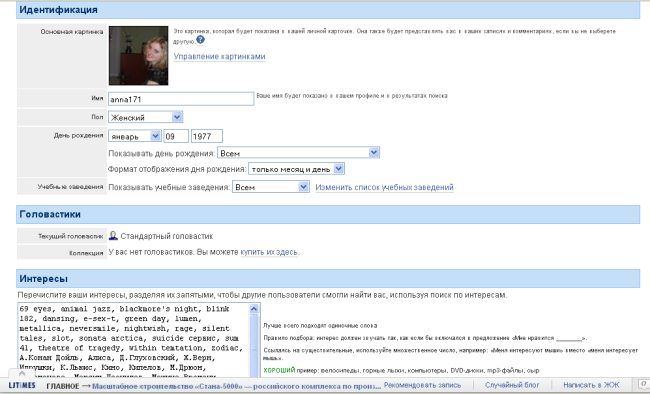Click the name field with anna171

181,99
